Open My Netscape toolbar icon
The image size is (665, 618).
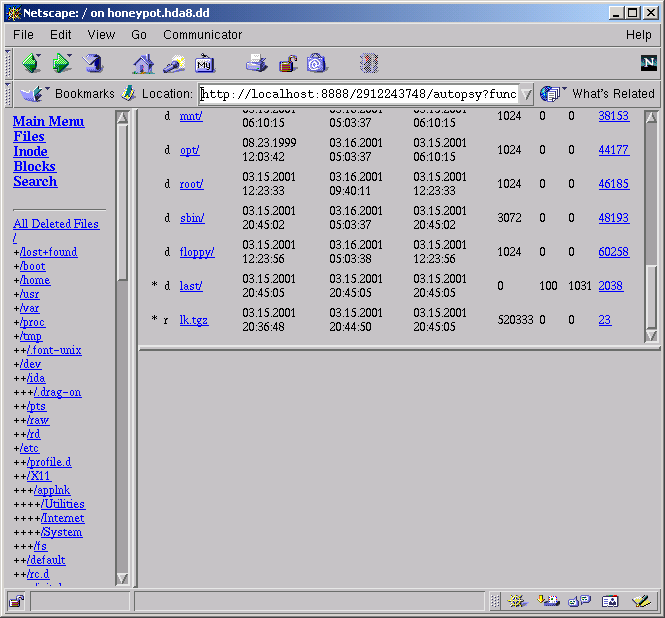[205, 64]
